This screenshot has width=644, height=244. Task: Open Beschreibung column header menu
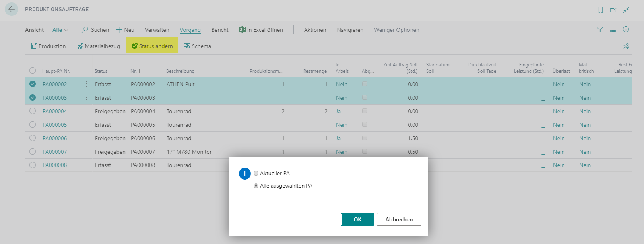pos(180,71)
